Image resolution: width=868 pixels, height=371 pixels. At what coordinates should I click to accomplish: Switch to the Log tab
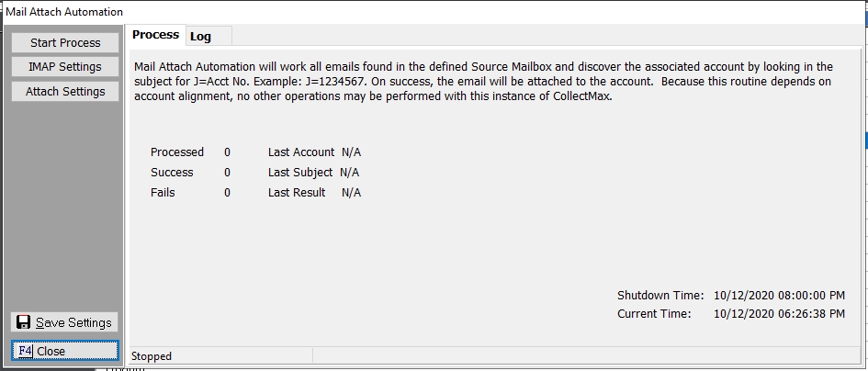(x=209, y=37)
